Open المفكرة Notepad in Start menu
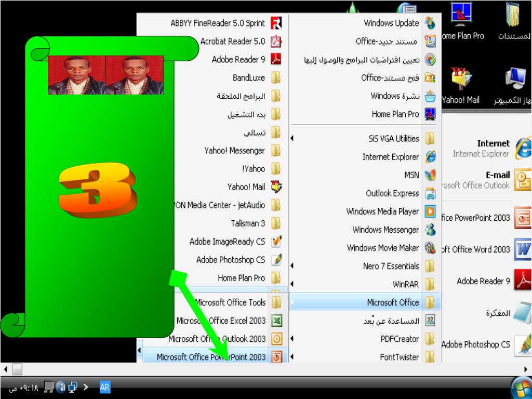Screen dimensions: 532x399 coord(508,313)
